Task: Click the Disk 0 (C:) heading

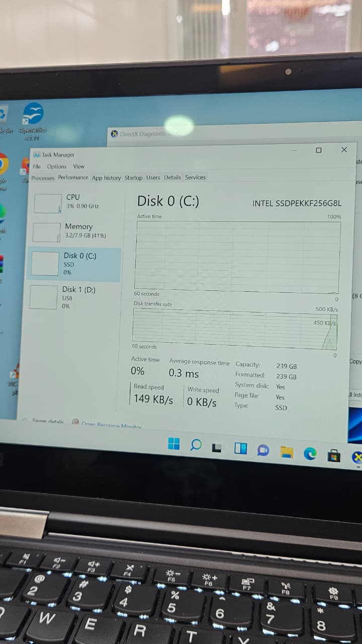Action: [168, 201]
